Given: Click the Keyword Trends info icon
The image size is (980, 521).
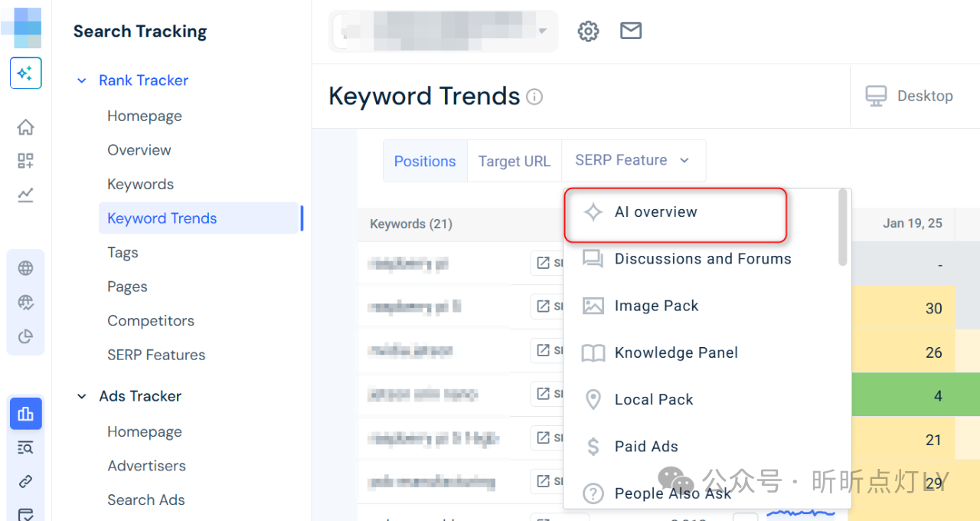Looking at the screenshot, I should coord(534,97).
